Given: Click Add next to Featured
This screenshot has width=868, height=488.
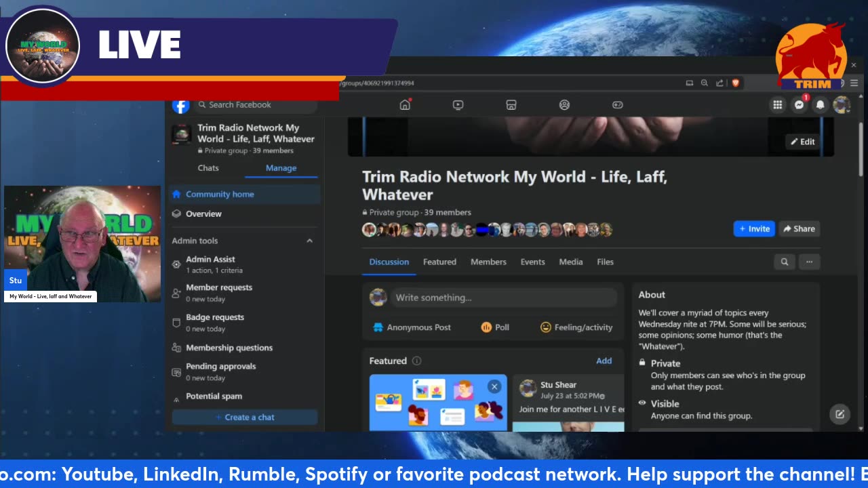Looking at the screenshot, I should 604,361.
